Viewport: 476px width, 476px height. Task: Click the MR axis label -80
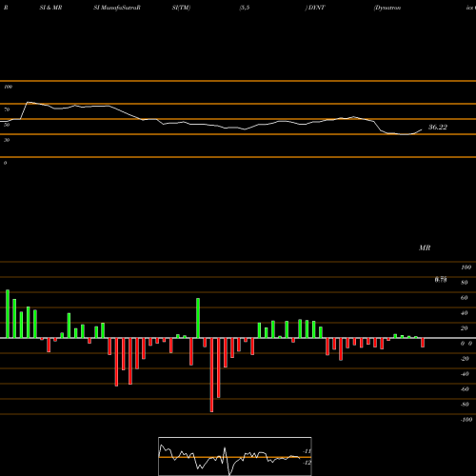[465, 405]
